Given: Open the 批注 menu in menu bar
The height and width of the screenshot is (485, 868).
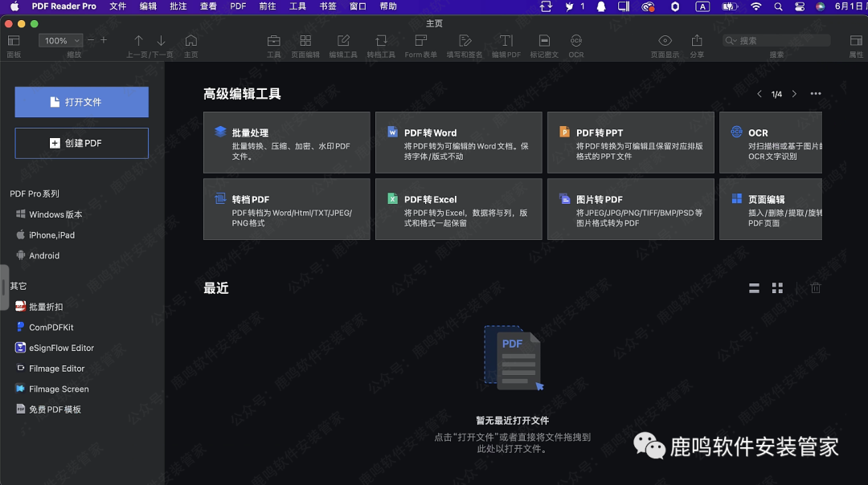Looking at the screenshot, I should tap(178, 7).
